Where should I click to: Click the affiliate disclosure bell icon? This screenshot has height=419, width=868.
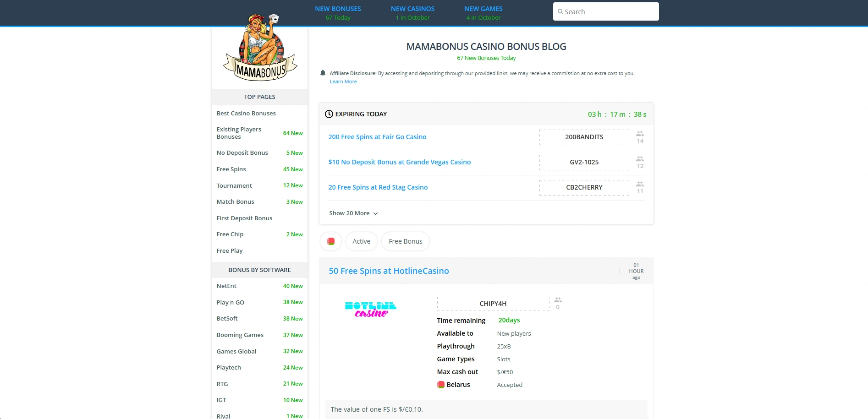click(323, 73)
